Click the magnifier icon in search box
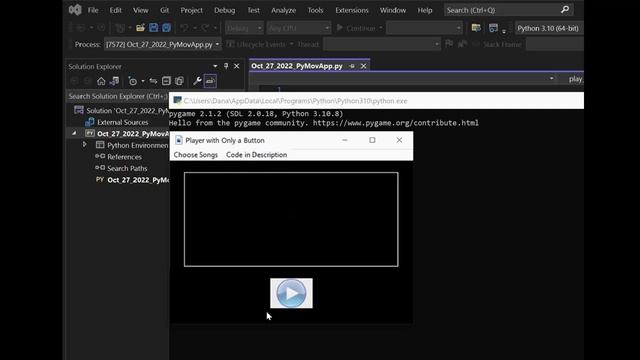Image resolution: width=640 pixels, height=360 pixels. click(565, 9)
